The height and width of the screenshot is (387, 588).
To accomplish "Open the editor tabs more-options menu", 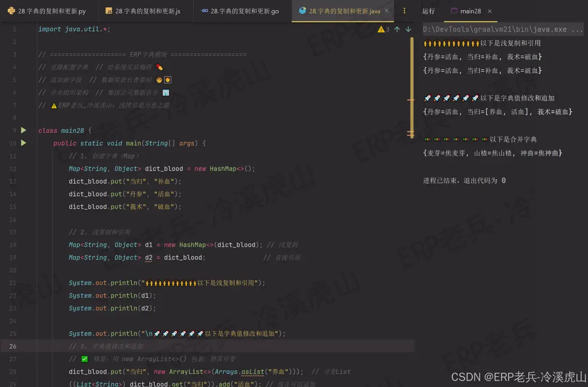I will [404, 11].
